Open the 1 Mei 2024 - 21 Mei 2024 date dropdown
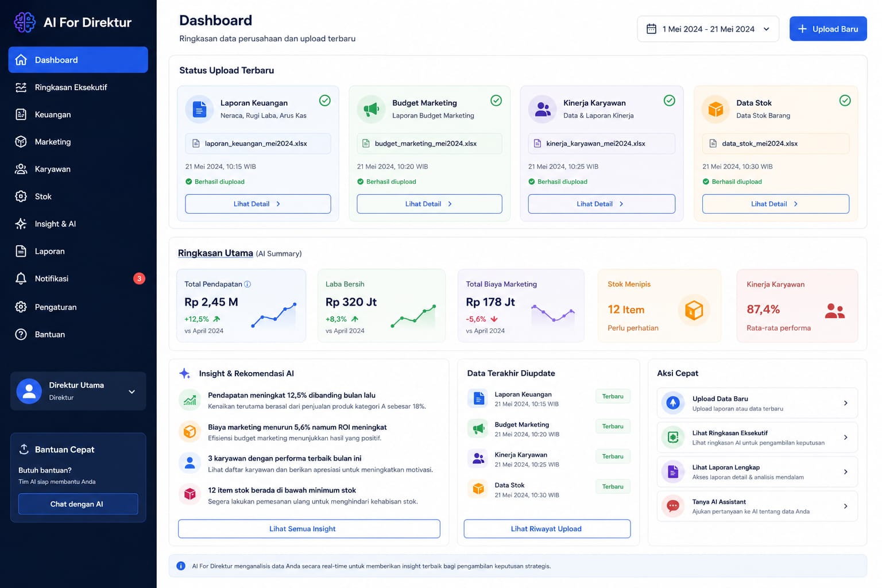Screen dimensions: 882x588 [708, 29]
